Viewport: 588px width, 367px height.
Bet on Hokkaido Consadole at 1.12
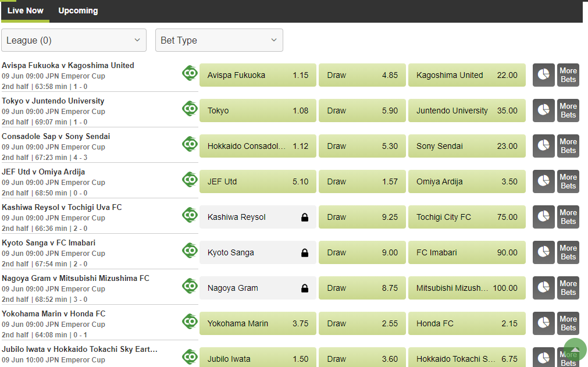[x=258, y=146]
